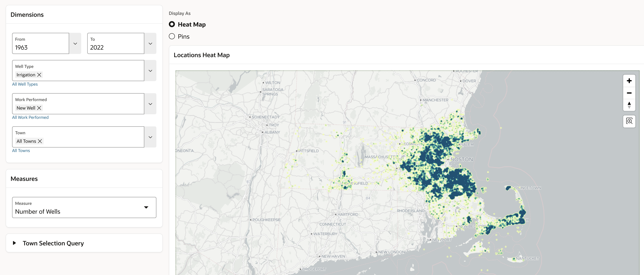Click the Boston label on map
This screenshot has width=644, height=275.
(x=462, y=160)
